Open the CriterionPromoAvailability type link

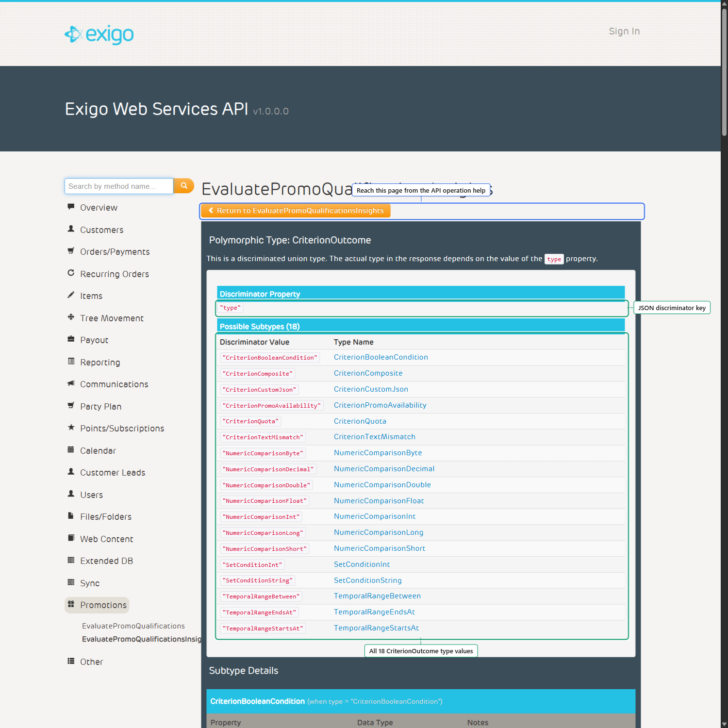(380, 405)
